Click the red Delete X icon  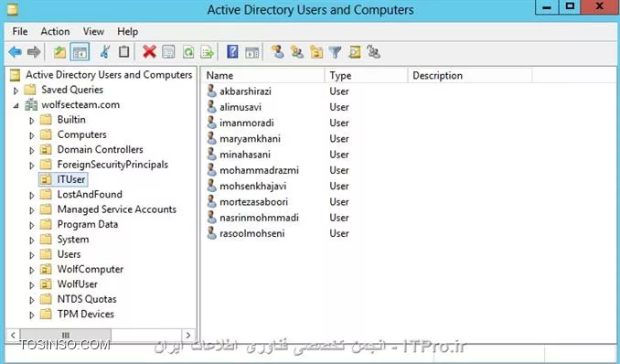tap(149, 52)
